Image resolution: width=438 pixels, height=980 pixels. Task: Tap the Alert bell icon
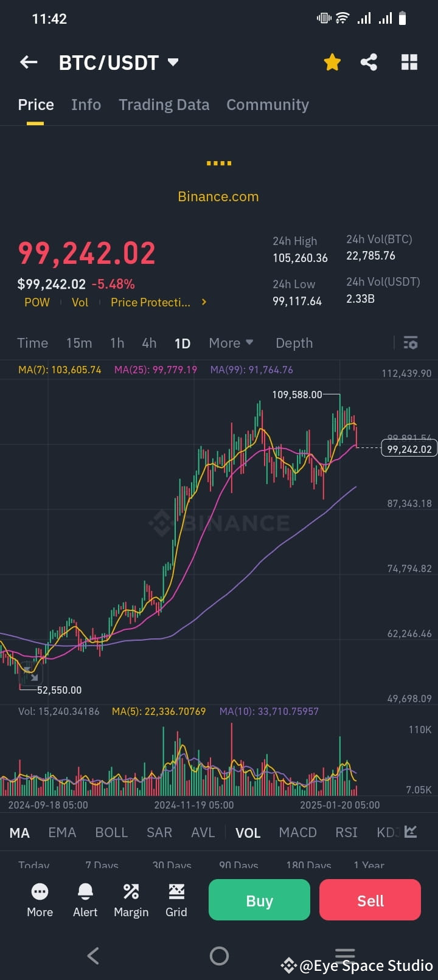pyautogui.click(x=85, y=892)
